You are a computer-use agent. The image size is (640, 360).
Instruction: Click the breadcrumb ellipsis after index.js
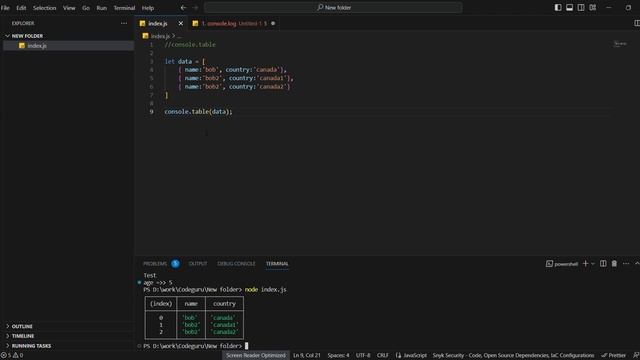point(179,36)
